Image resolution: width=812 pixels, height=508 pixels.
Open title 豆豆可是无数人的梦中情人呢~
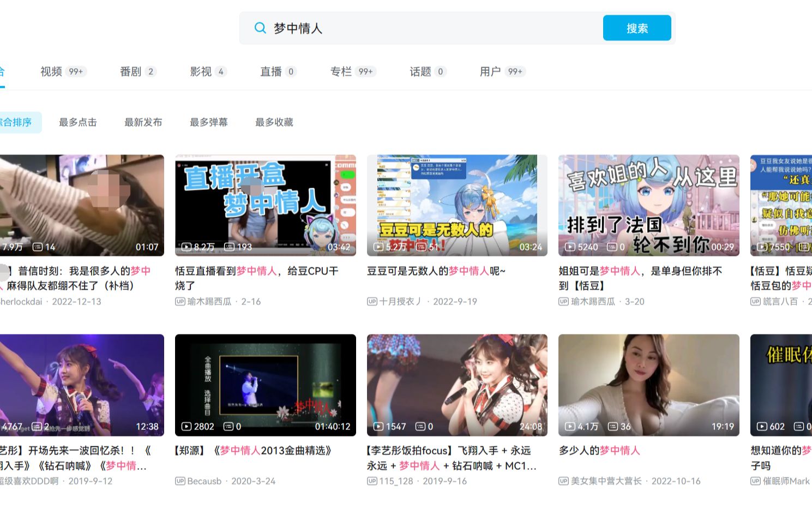click(436, 271)
